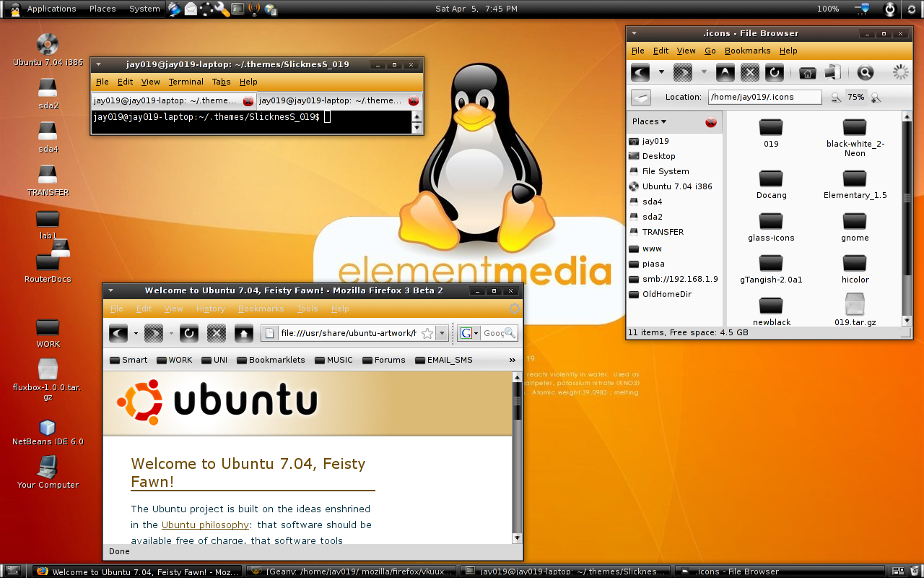Launch mail client envelope icon on panel

click(190, 9)
